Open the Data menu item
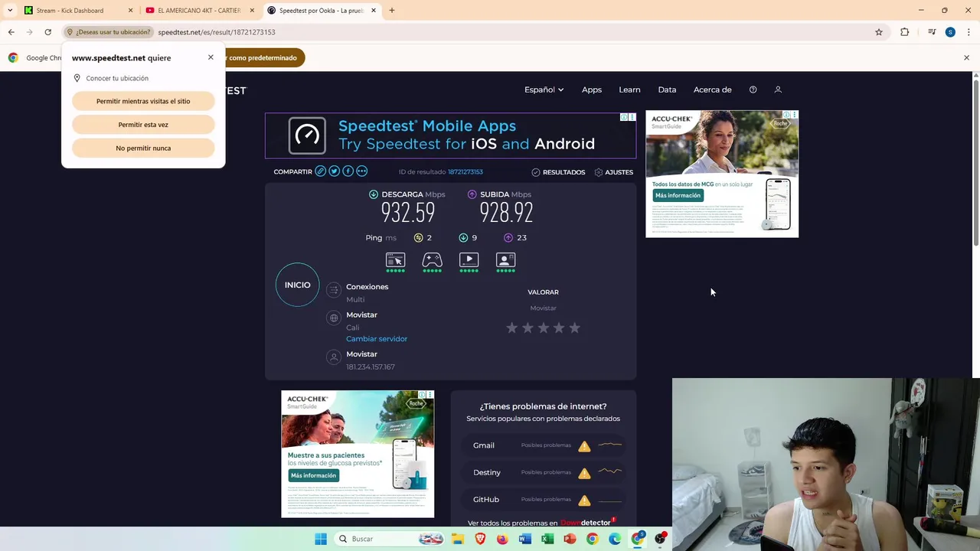The image size is (980, 551). 667,90
